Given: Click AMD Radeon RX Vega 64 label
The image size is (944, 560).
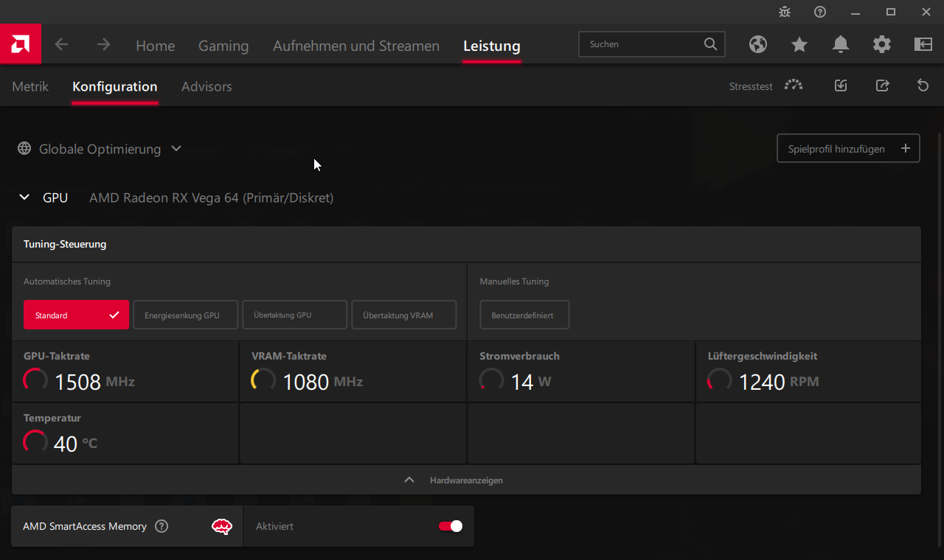Looking at the screenshot, I should [212, 197].
